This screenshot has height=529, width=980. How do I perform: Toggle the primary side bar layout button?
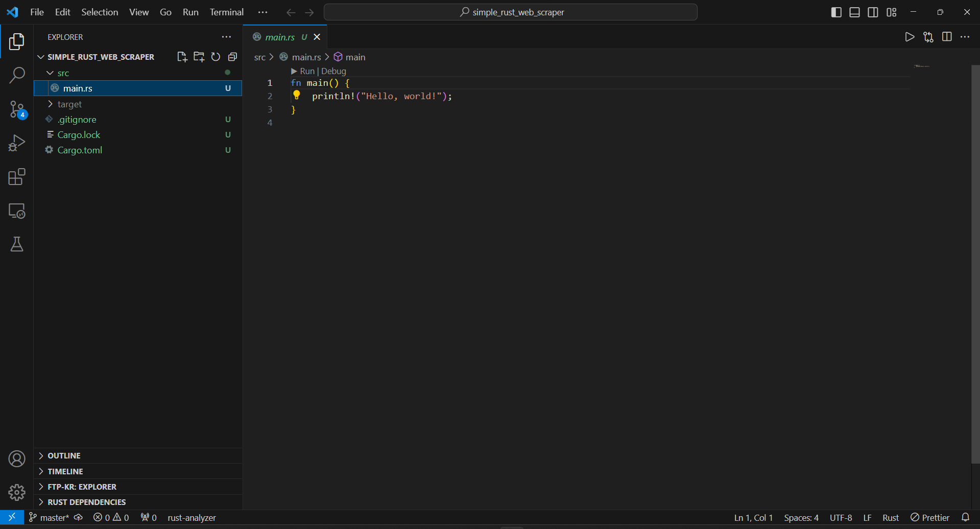(836, 12)
